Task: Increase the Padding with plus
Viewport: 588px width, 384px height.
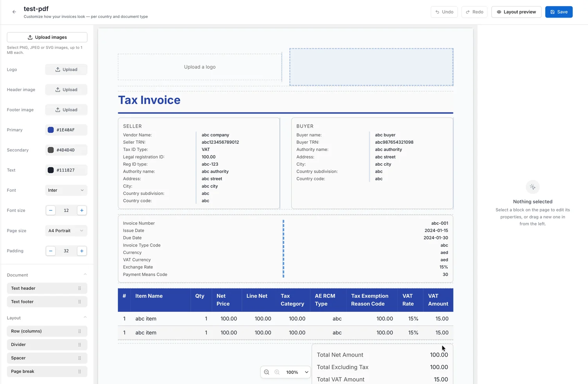Action: click(x=82, y=251)
